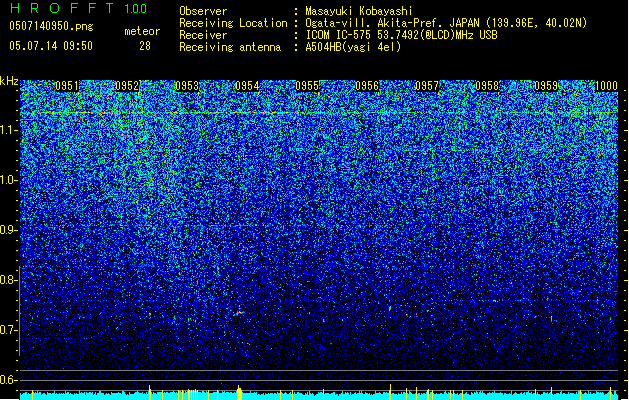Click the tall yellow burst bar below 0954
Image resolution: width=629 pixels, height=400 pixels.
point(239,393)
